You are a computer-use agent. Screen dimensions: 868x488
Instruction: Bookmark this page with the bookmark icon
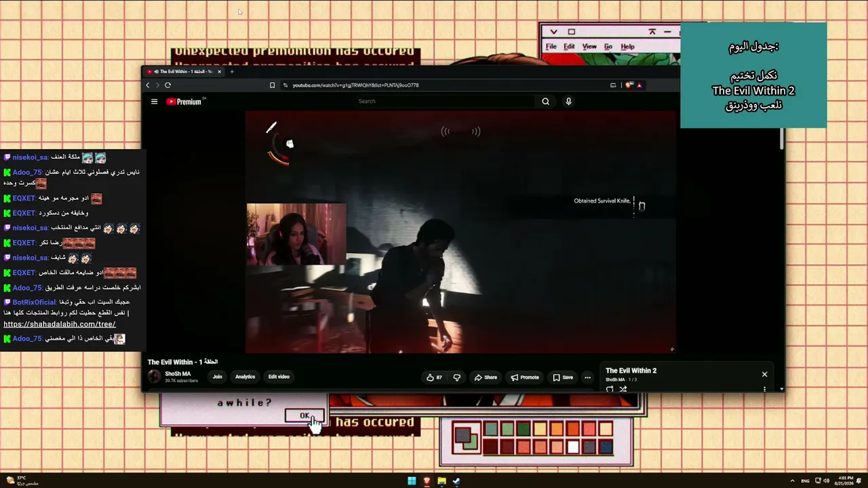tap(273, 85)
